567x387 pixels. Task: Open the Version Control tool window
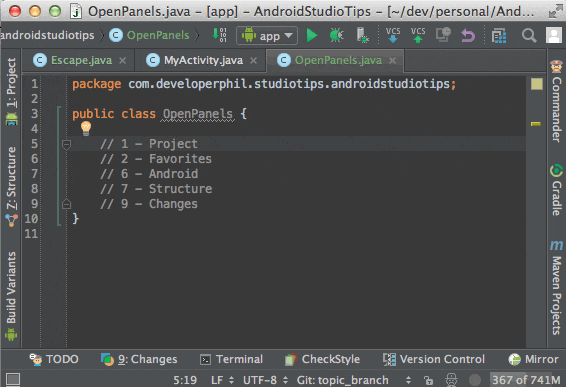434,359
